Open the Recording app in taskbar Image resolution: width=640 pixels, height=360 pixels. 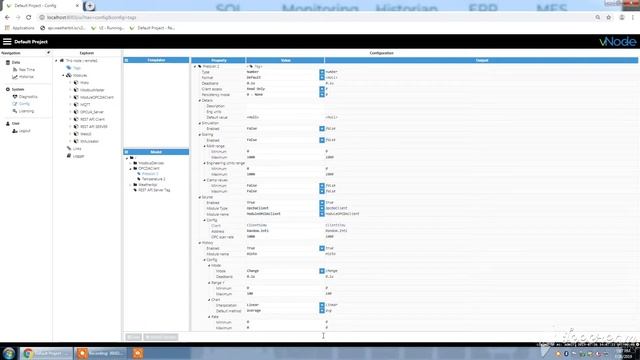(102, 353)
